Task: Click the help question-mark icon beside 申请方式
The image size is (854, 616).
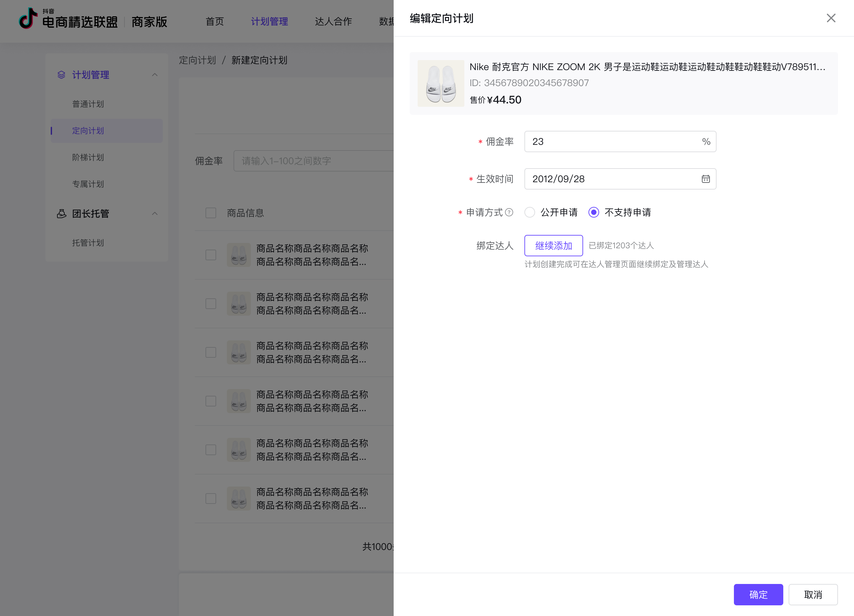Action: [509, 212]
